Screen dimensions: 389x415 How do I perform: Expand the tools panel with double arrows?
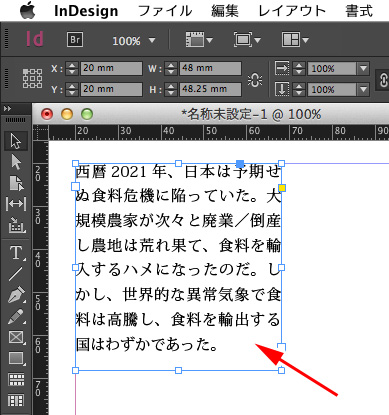point(7,109)
